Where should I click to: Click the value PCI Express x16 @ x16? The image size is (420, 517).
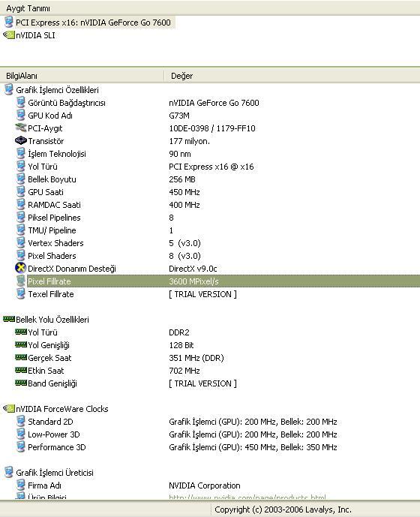[211, 167]
